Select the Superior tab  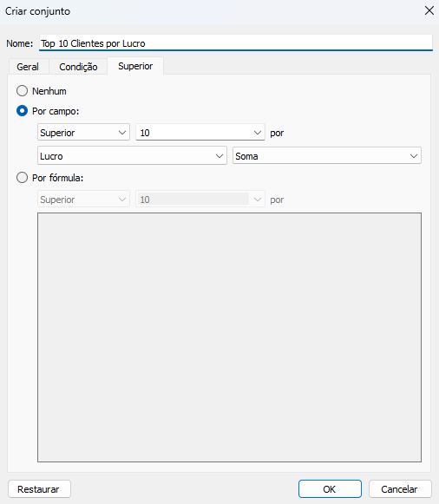135,66
